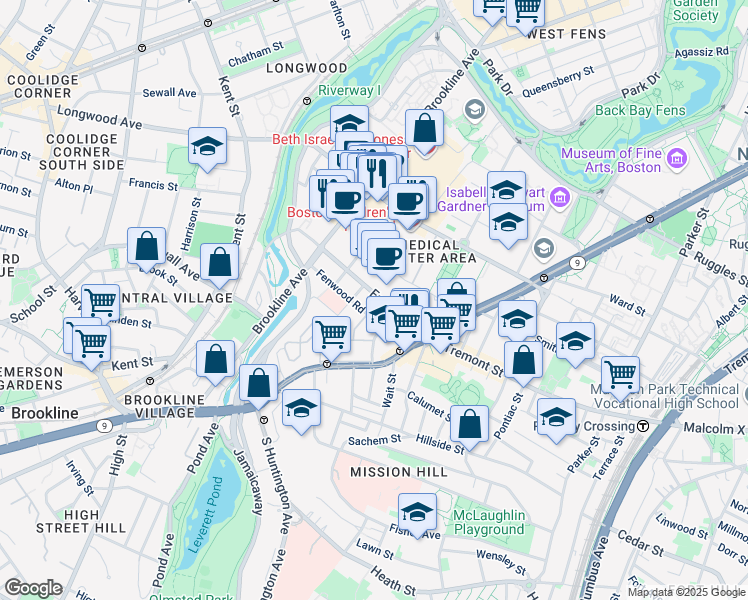Select the Back Bay Fens park label

click(x=640, y=110)
